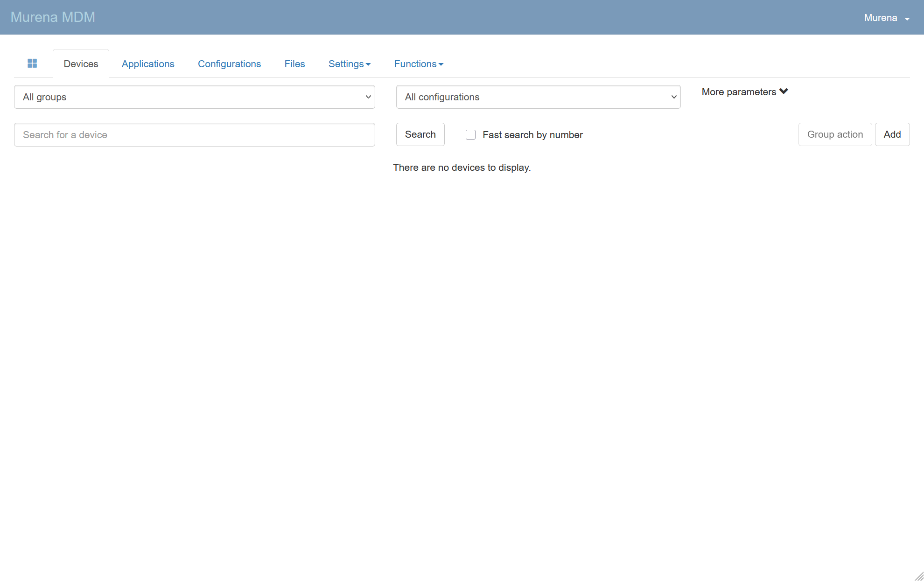Open the Files tab

[294, 64]
